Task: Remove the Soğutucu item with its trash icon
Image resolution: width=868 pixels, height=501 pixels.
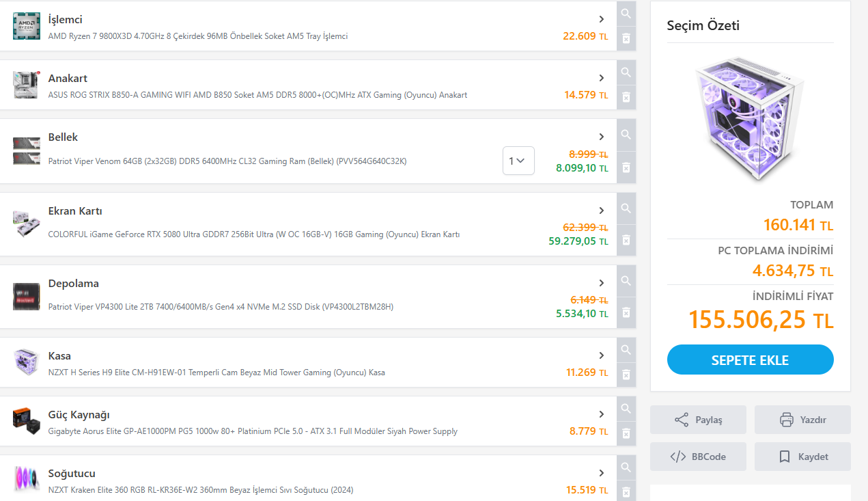Action: (x=626, y=491)
